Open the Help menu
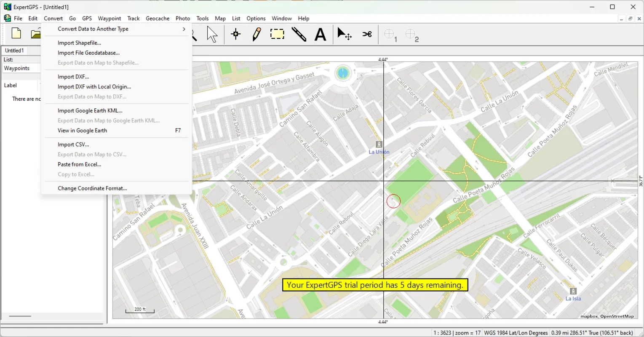The image size is (644, 337). tap(304, 19)
